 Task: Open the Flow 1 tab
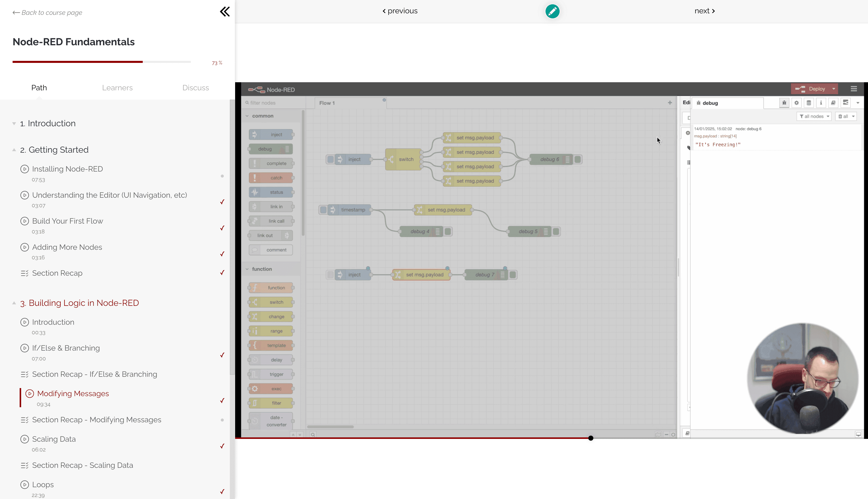[x=327, y=102]
